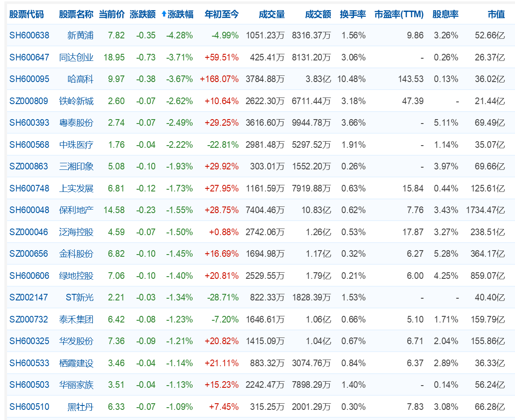Select -28.71% year-to-date cell
Screen dimensions: 515x420
pyautogui.click(x=223, y=297)
